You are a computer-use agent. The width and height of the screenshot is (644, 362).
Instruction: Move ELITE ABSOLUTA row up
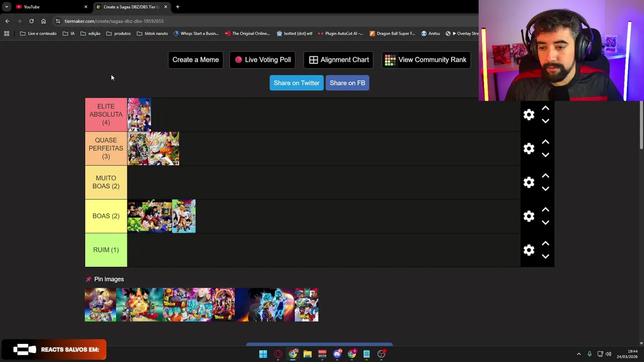(545, 109)
